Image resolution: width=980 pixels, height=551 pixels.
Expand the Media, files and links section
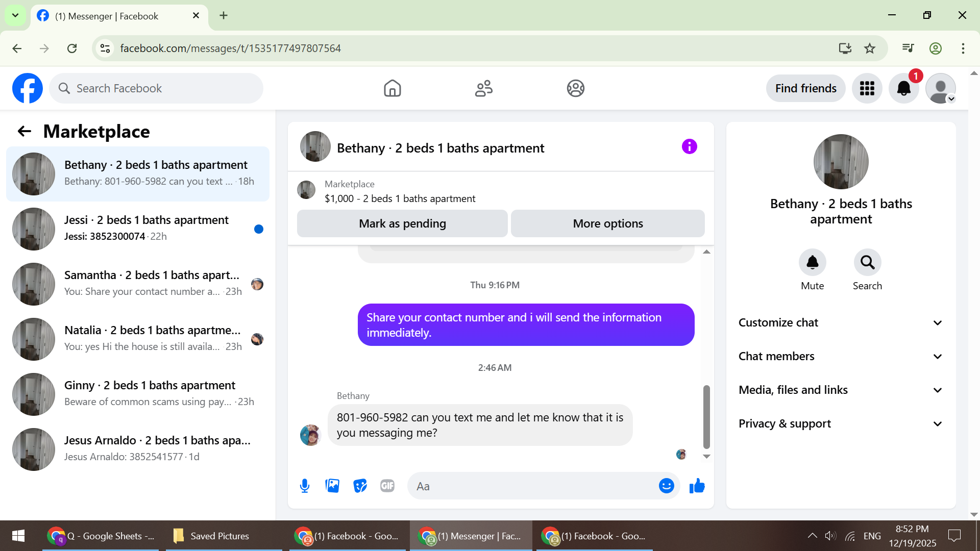coord(841,390)
